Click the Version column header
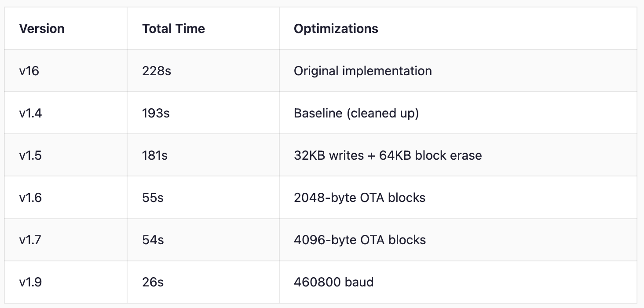 click(42, 29)
